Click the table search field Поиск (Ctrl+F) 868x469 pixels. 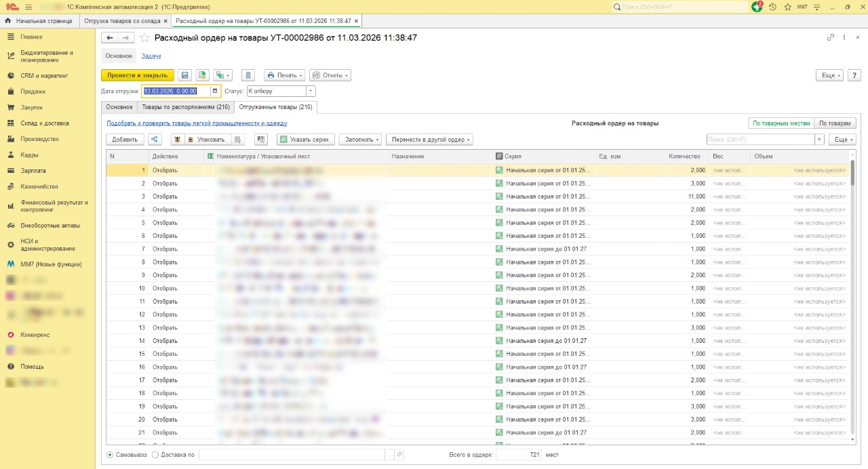click(760, 140)
